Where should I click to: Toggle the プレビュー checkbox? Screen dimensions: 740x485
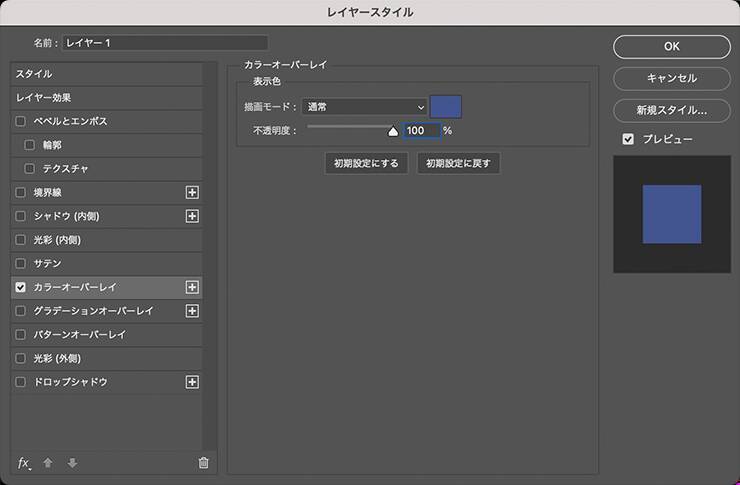(628, 139)
